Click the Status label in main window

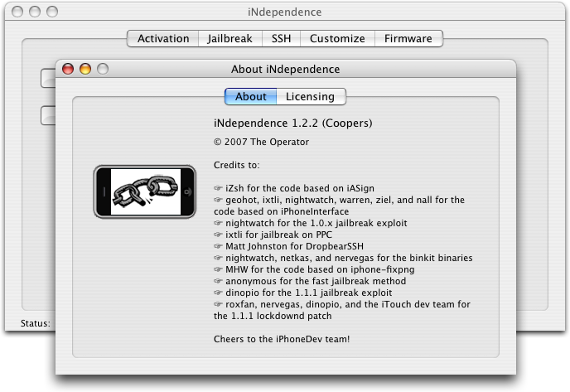tap(35, 323)
